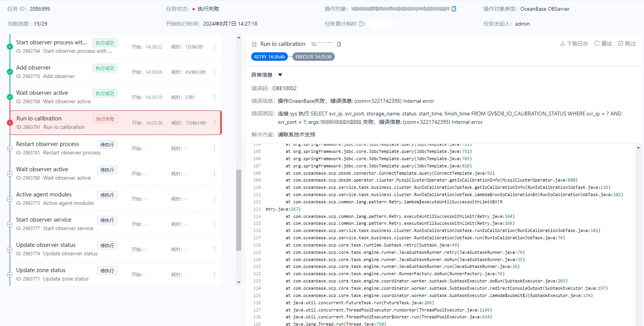Switch to the EXECUTE 14:35:36 log tab
The image size is (644, 326).
313,57
